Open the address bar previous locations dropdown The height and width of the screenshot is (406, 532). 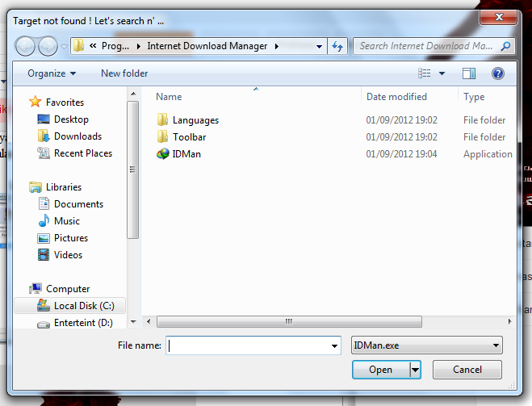click(319, 46)
